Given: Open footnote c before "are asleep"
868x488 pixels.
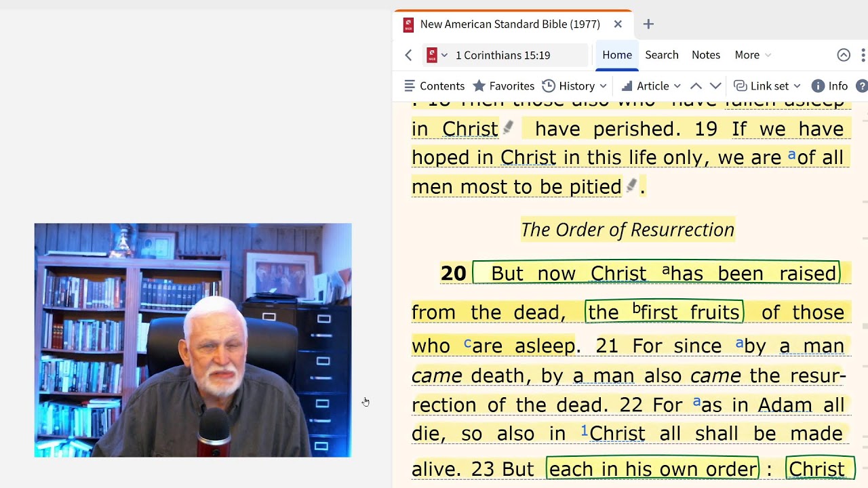Looking at the screenshot, I should pyautogui.click(x=467, y=344).
